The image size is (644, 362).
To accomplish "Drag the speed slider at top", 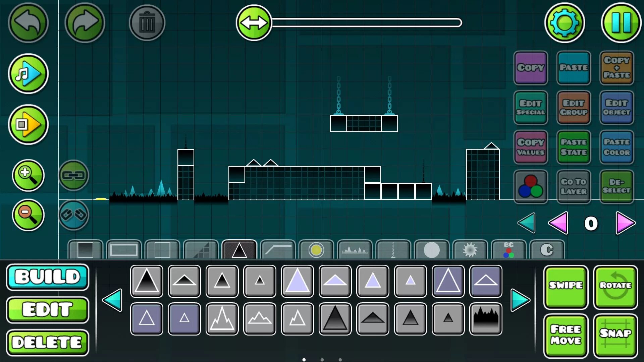I will [x=254, y=22].
